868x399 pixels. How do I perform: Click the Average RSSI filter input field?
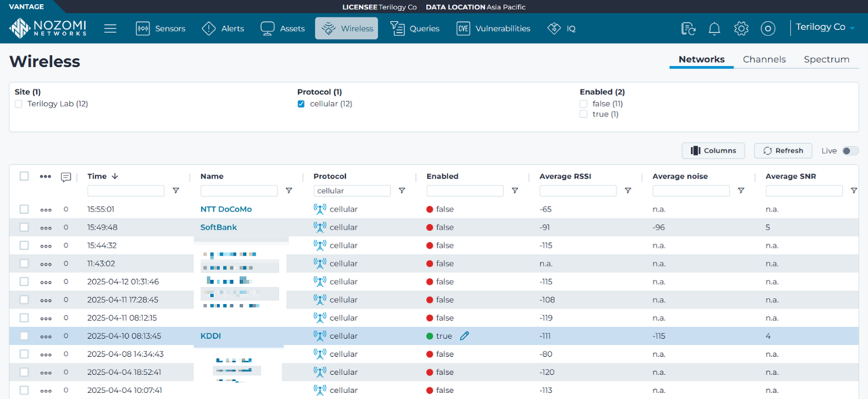(x=578, y=191)
